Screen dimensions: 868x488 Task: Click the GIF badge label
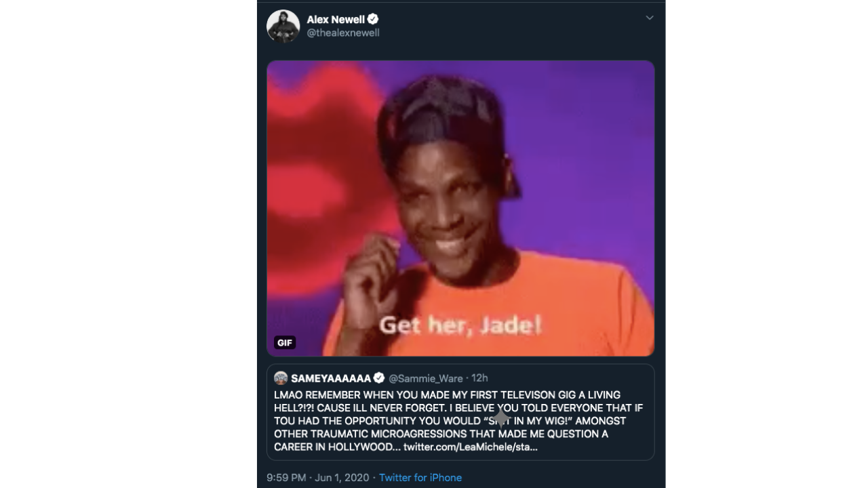(x=285, y=343)
